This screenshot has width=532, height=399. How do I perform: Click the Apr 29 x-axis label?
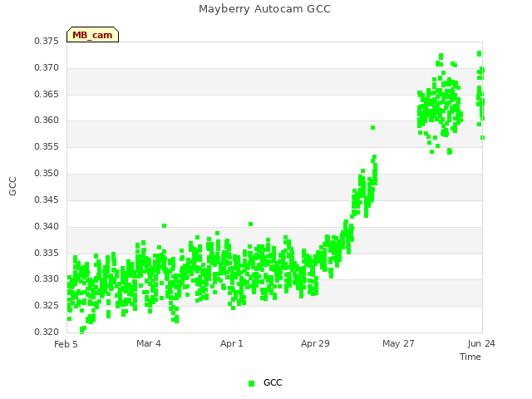(315, 343)
